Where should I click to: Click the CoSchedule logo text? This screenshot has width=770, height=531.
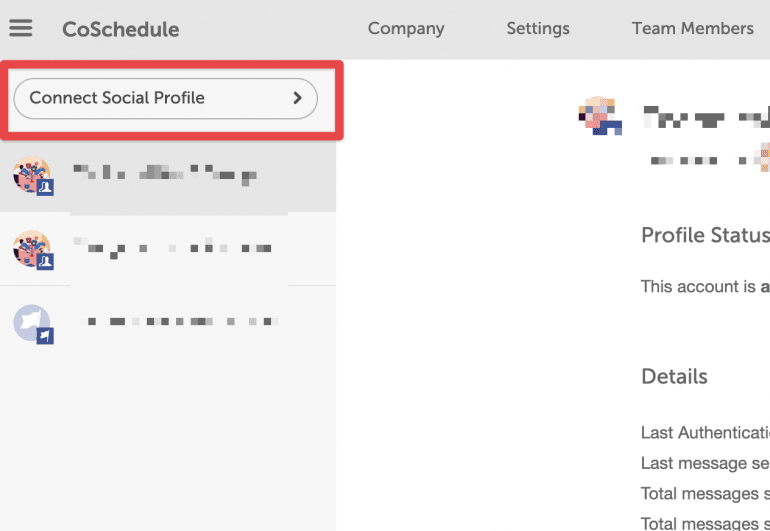point(120,29)
